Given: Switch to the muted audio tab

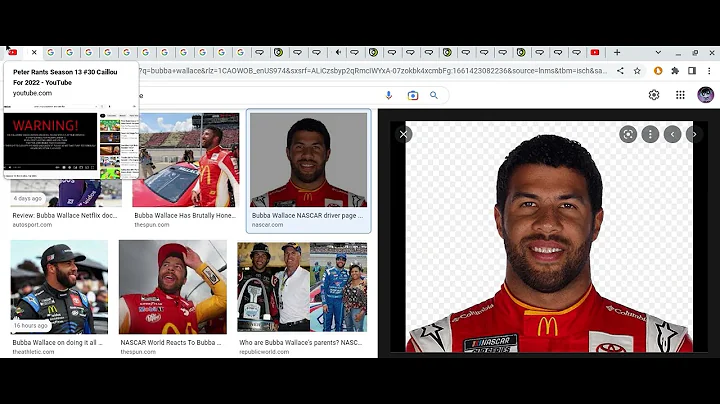Looking at the screenshot, I should (338, 52).
